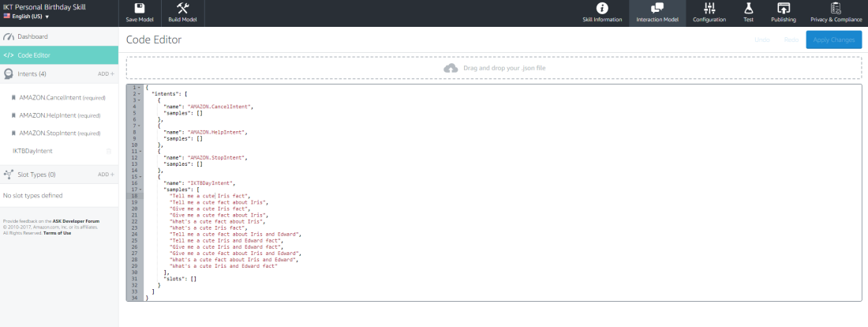
Task: Add a new intent with ADD +
Action: [107, 73]
